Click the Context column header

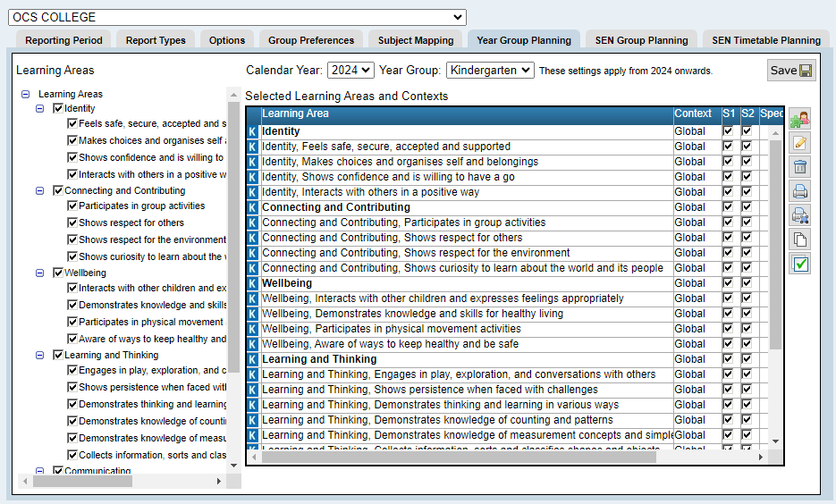tap(693, 114)
